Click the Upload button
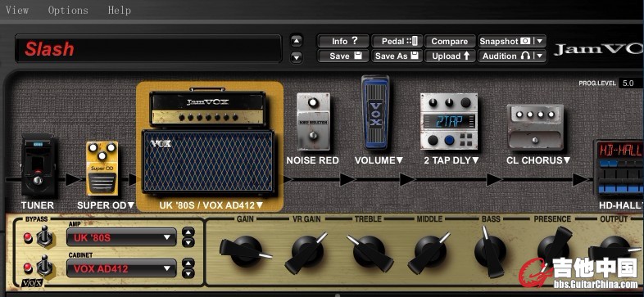Viewport: 644px width, 297px height. click(450, 56)
